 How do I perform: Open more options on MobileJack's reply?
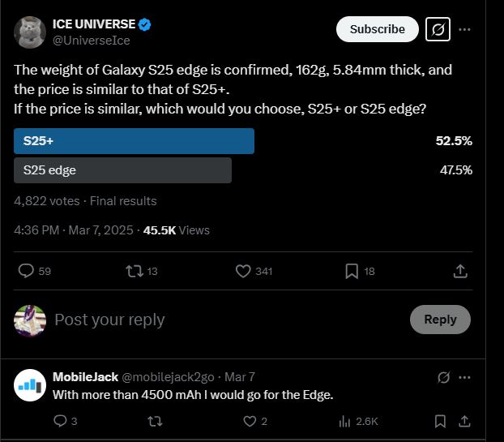tap(465, 377)
